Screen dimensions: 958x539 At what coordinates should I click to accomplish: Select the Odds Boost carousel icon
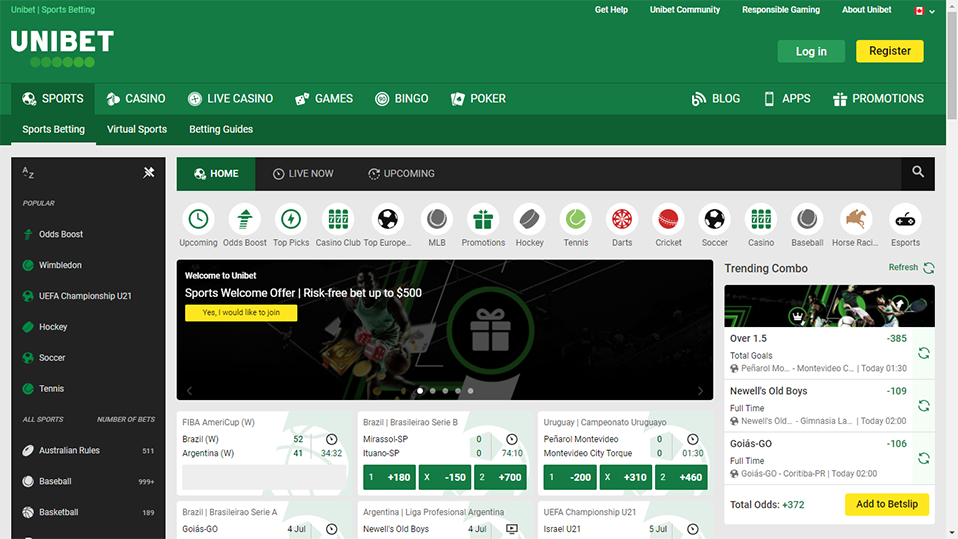[245, 219]
